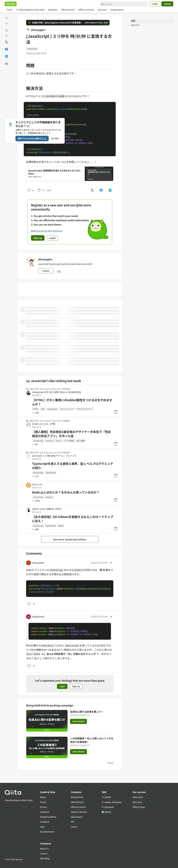Open the @ffngud588 comment options menu
The width and height of the screenshot is (178, 868).
tap(111, 563)
